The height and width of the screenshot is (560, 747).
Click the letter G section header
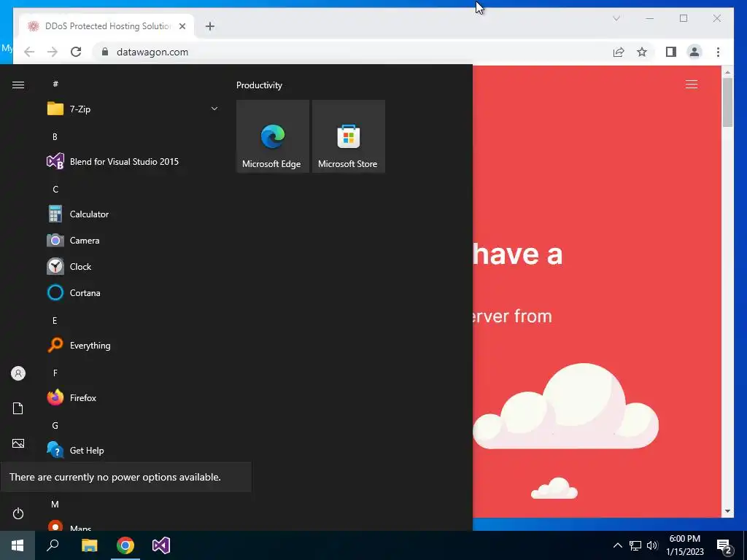pyautogui.click(x=55, y=426)
